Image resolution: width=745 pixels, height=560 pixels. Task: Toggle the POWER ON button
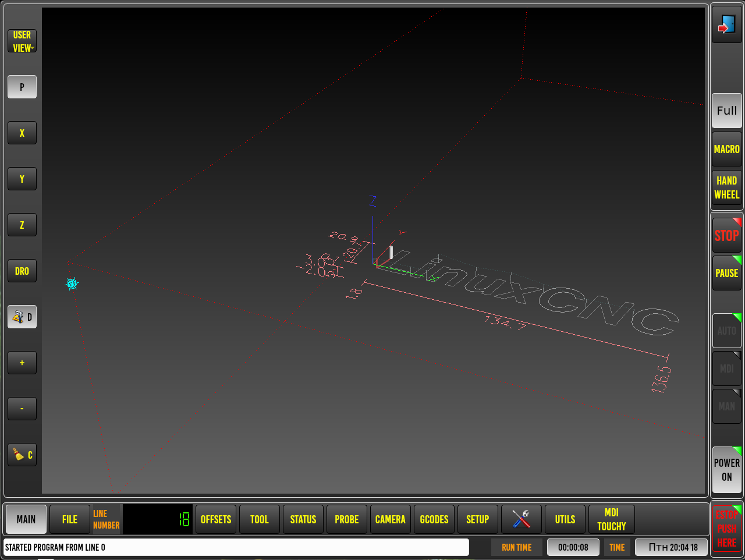point(727,470)
